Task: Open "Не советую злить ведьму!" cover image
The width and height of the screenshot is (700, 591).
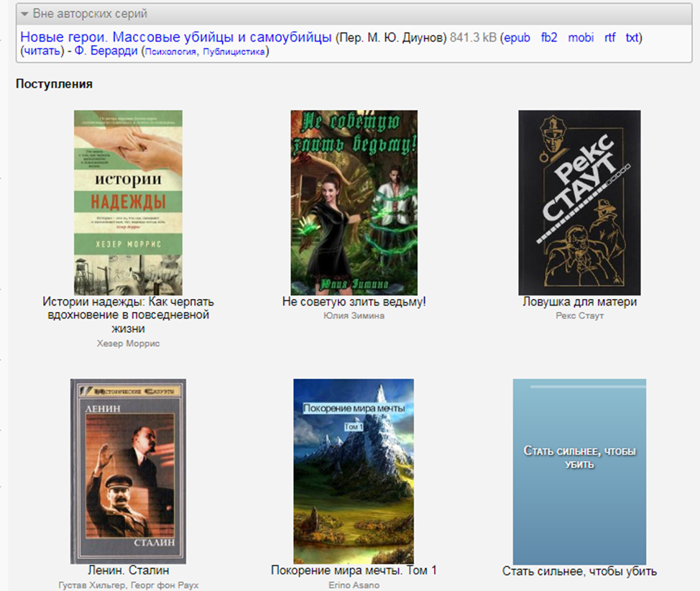Action: [x=354, y=202]
